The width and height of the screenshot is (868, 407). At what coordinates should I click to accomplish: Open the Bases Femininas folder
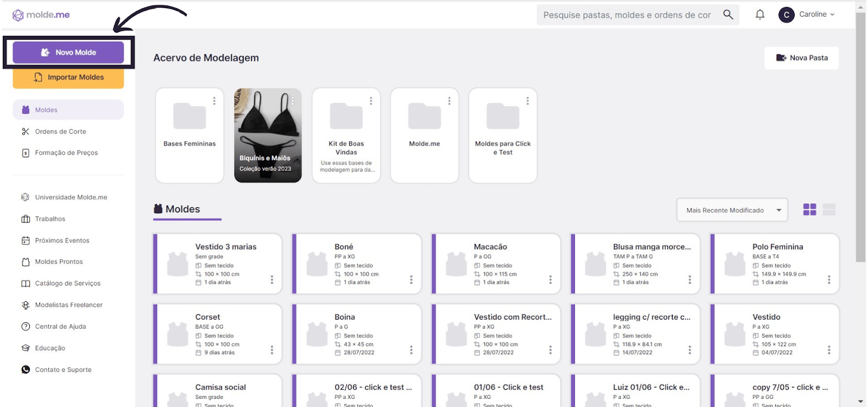click(189, 136)
